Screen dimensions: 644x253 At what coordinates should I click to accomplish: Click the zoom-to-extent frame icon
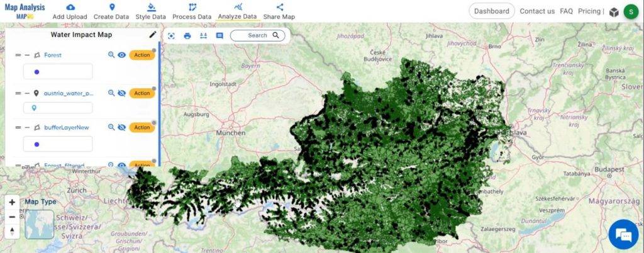171,36
